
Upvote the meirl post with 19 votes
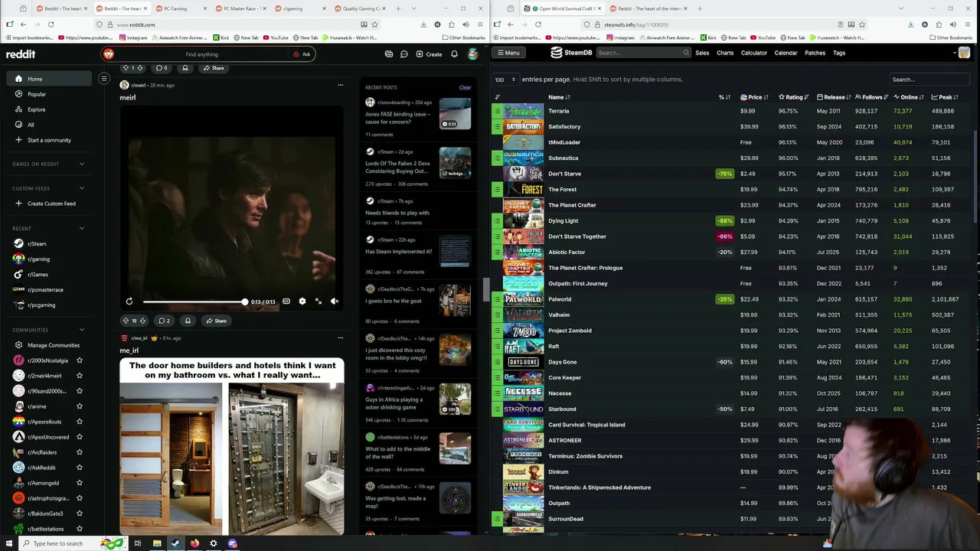(x=126, y=321)
